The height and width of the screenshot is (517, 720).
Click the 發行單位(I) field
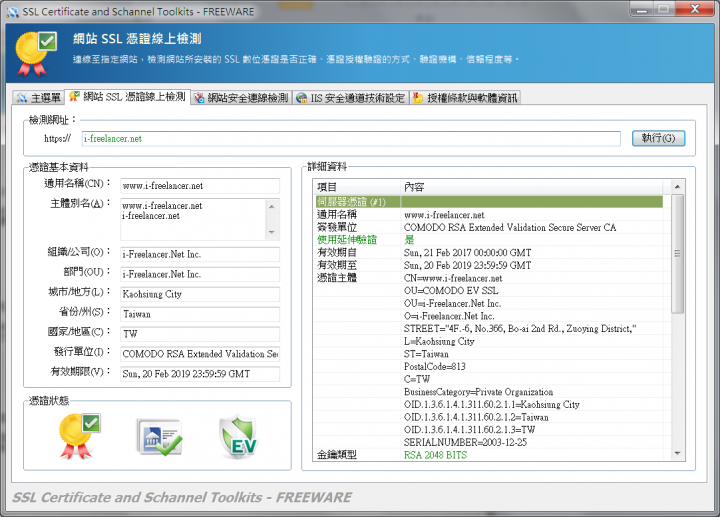pyautogui.click(x=200, y=354)
